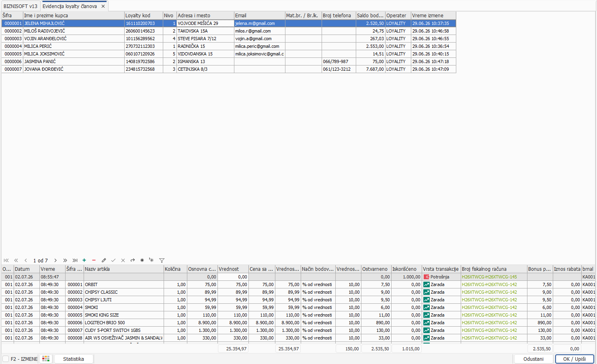Viewport: 597px width, 364px height.
Task: Sort by the Šifra column header
Action: 12,16
